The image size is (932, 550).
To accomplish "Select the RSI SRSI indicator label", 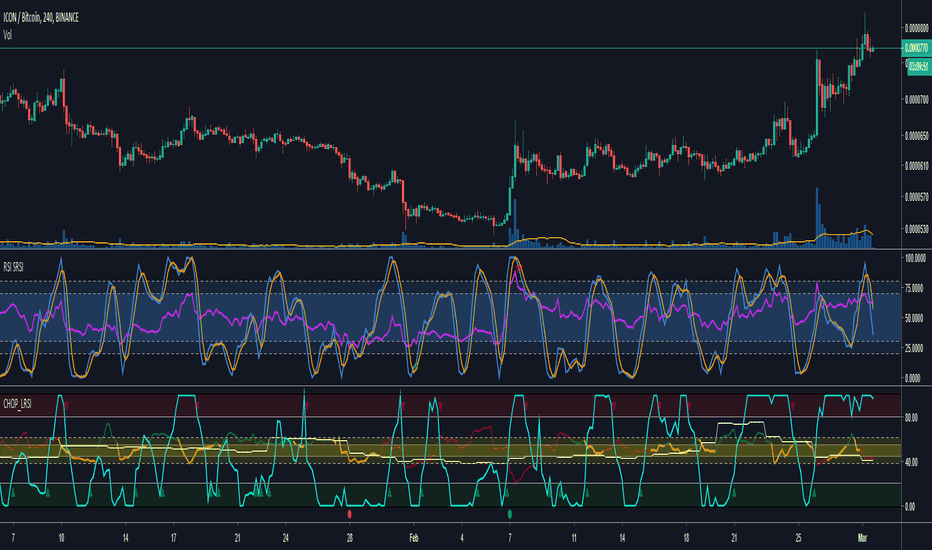I will pos(13,267).
